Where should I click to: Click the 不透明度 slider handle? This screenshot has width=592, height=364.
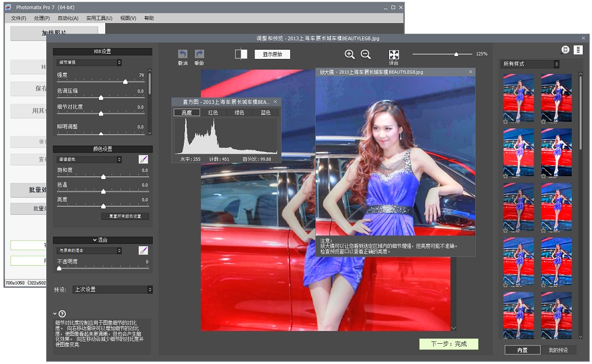60,268
